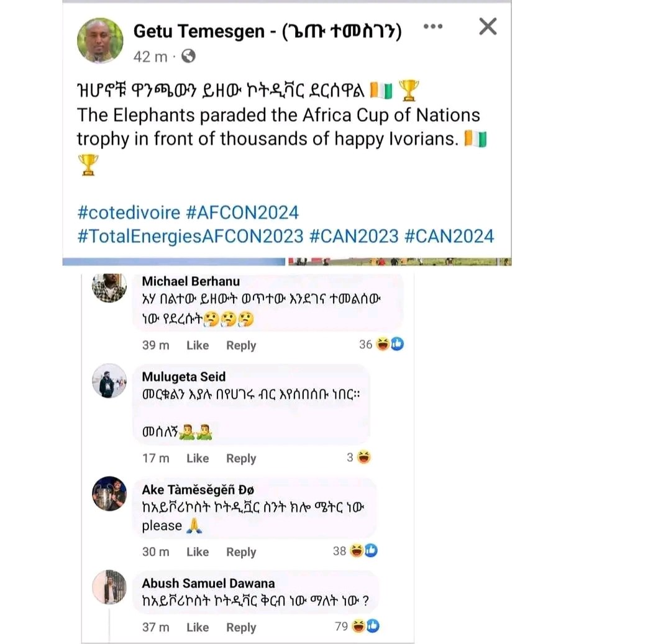This screenshot has height=644, width=671.
Task: Reply to Michael Berhanu's comment
Action: [x=241, y=345]
